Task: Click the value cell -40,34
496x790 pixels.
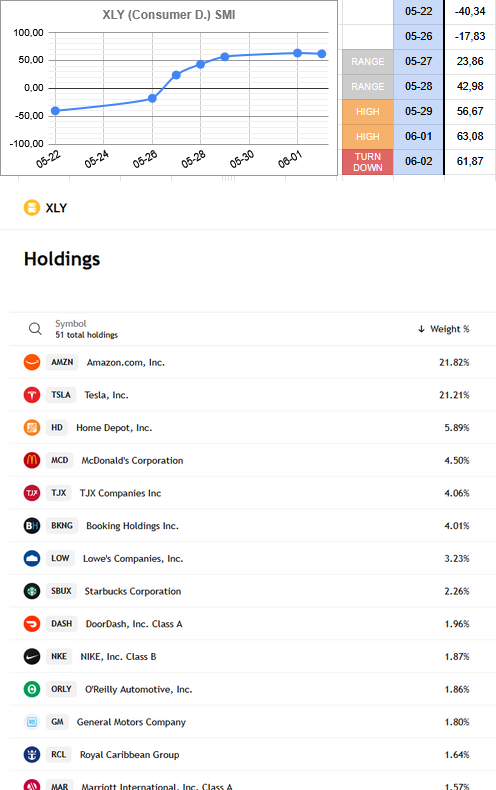Action: coord(470,11)
